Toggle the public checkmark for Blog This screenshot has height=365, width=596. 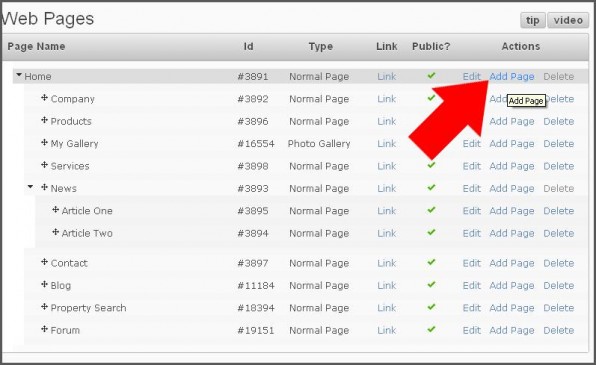tap(431, 284)
